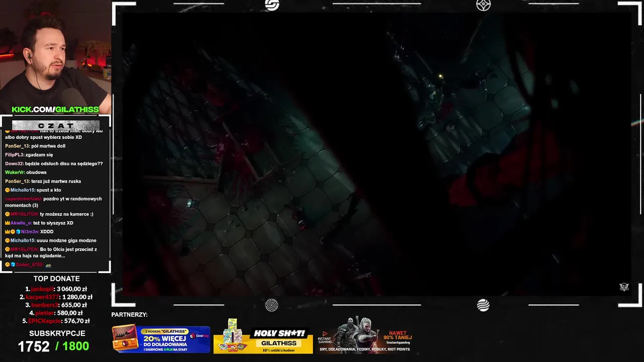Open the KICK.COM/GILATHISS channel link

click(55, 110)
